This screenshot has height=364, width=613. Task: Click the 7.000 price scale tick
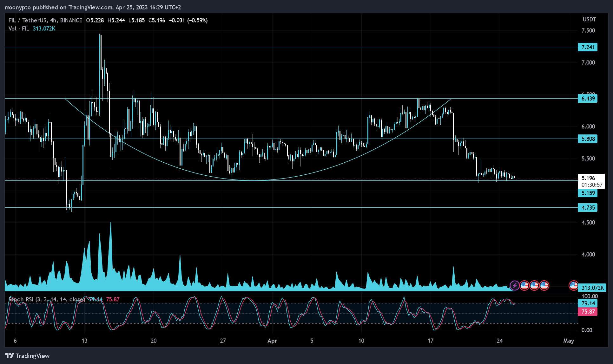click(588, 62)
